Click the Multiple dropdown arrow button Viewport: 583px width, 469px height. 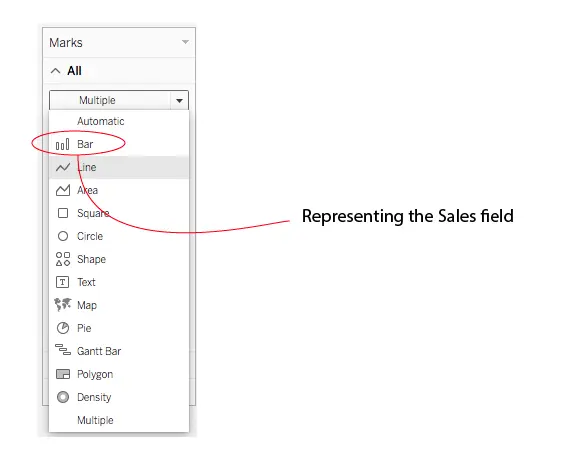[x=180, y=100]
